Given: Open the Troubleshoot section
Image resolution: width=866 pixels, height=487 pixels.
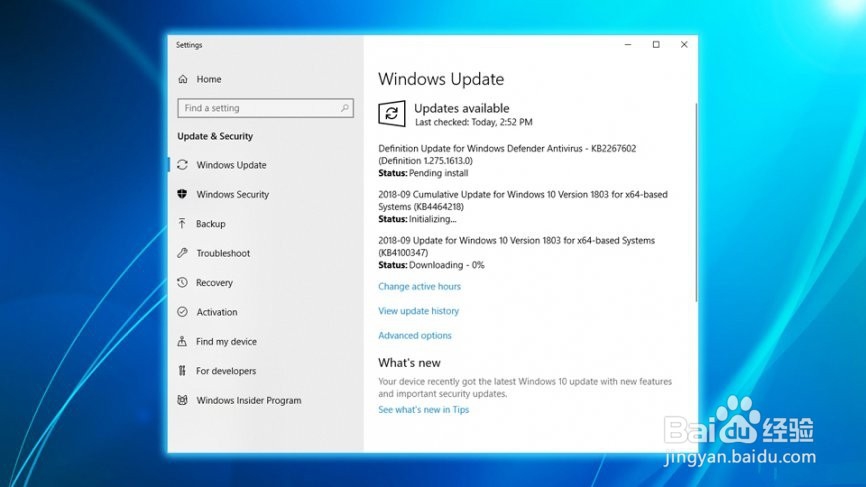Looking at the screenshot, I should [x=223, y=253].
